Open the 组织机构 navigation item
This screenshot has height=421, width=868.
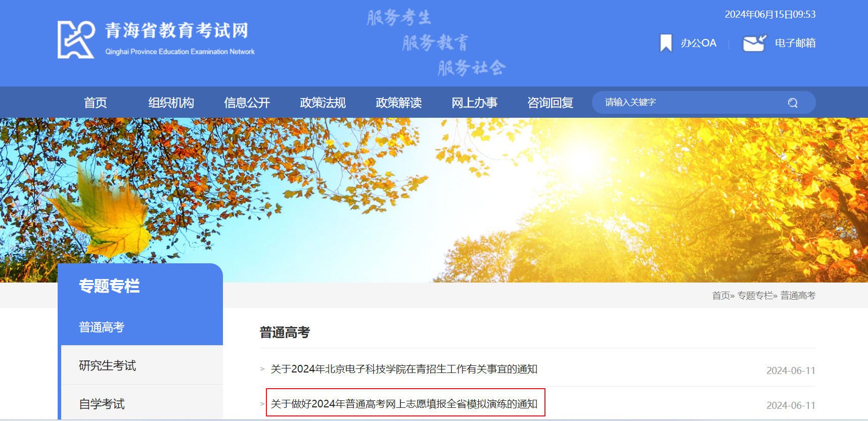(171, 103)
